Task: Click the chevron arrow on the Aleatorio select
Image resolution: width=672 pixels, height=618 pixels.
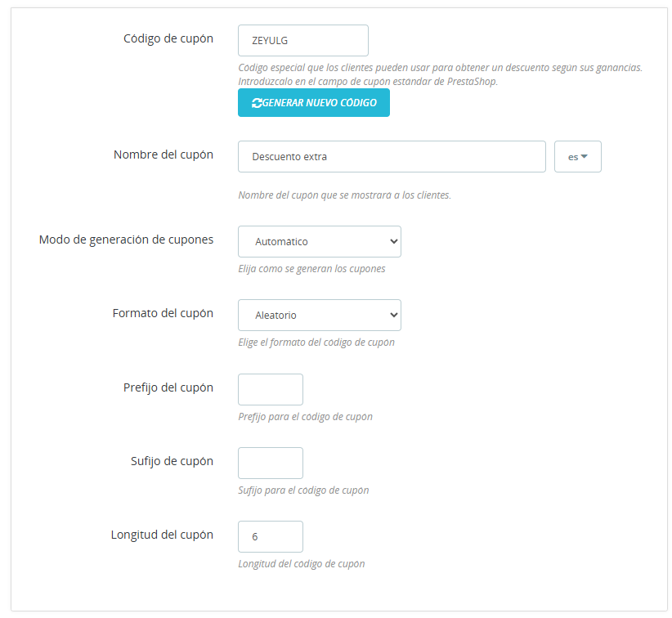Action: 393,315
